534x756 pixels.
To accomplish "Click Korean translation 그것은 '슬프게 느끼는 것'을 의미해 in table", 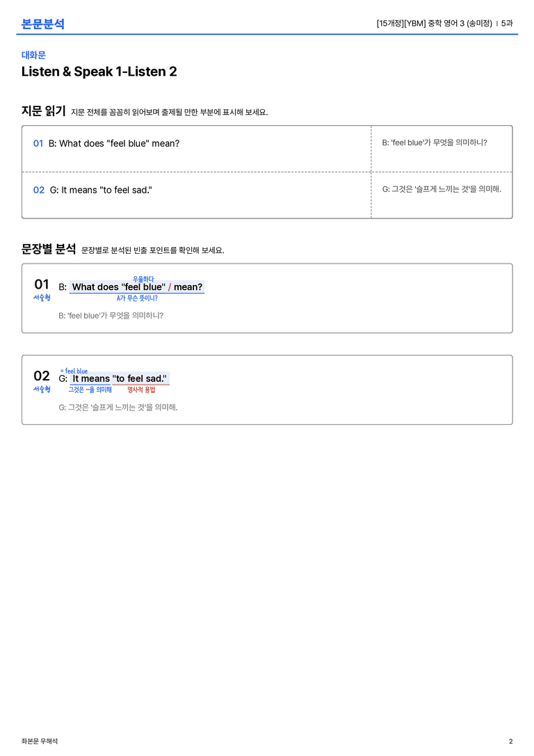I will [442, 189].
